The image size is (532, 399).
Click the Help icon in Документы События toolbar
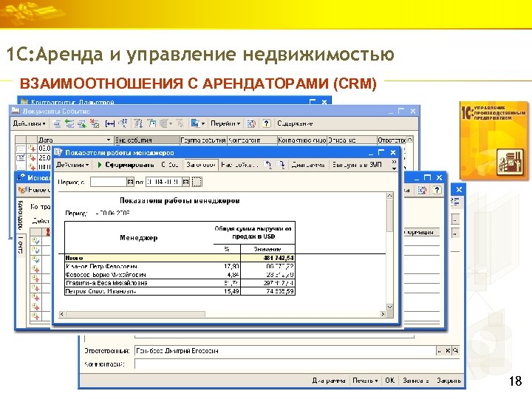click(266, 124)
